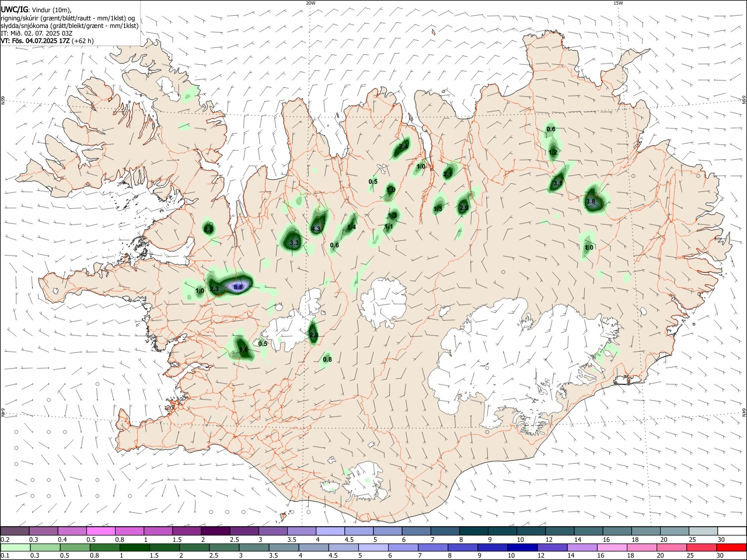Viewport: 747px width, 560px height.
Task: Select the 25–30 rain legend swatch
Action: [701, 547]
